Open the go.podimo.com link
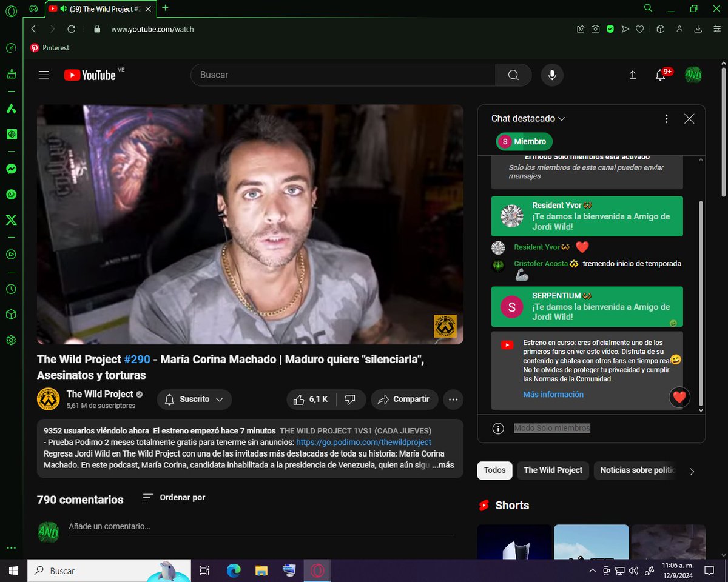Viewport: 728px width, 582px height. (363, 443)
